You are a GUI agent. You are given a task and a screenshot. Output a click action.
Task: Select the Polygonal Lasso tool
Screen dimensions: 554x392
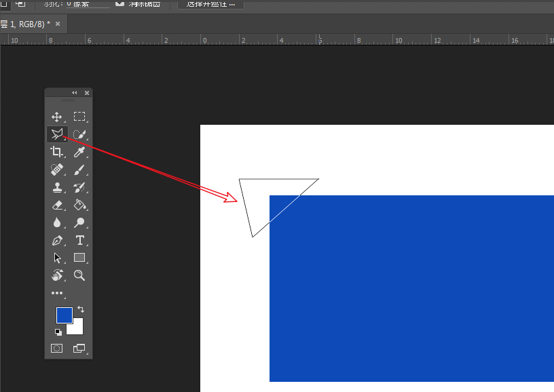pos(57,134)
